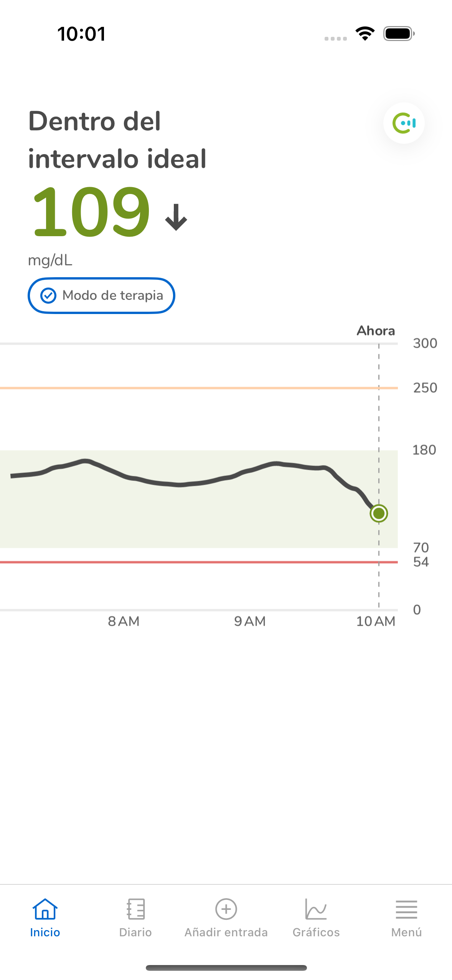Tap the 9 AM time axis label
The height and width of the screenshot is (980, 452).
(250, 621)
